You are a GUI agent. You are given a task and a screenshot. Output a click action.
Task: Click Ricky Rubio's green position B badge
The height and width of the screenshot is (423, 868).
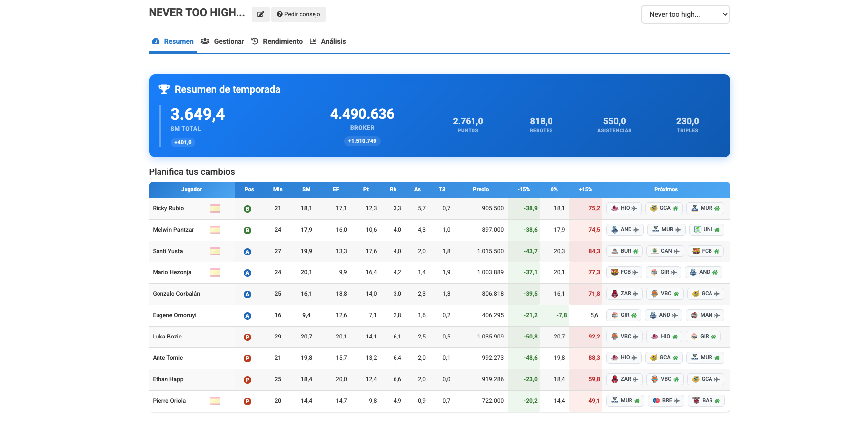coord(247,209)
